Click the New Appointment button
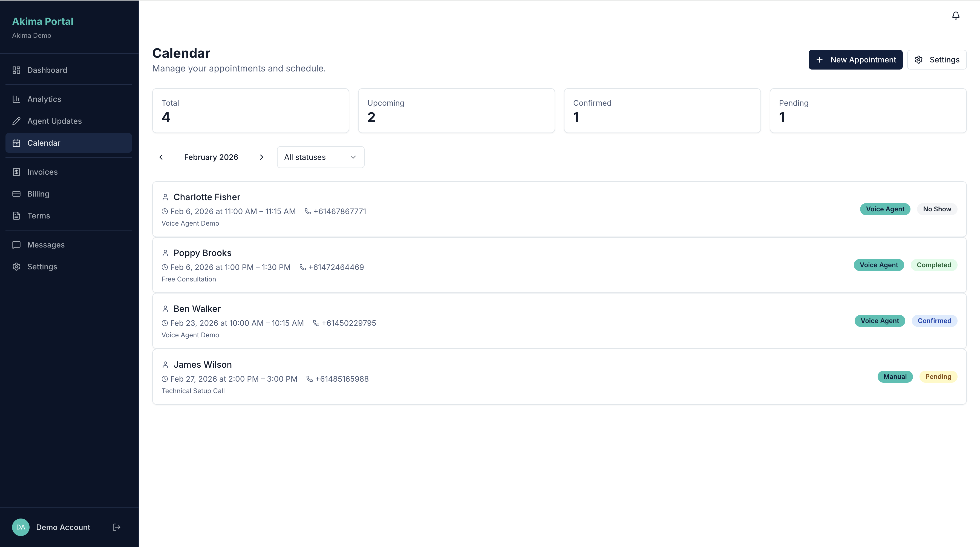The height and width of the screenshot is (547, 980). pos(856,59)
